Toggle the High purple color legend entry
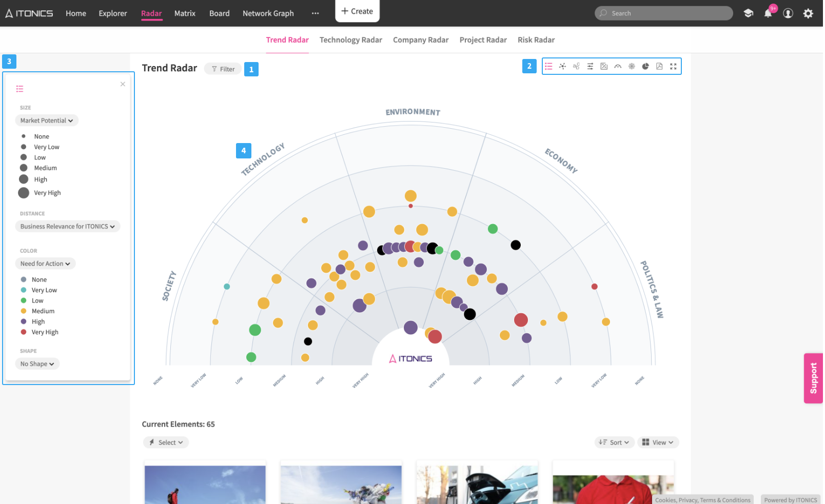The width and height of the screenshot is (825, 504). coord(33,321)
